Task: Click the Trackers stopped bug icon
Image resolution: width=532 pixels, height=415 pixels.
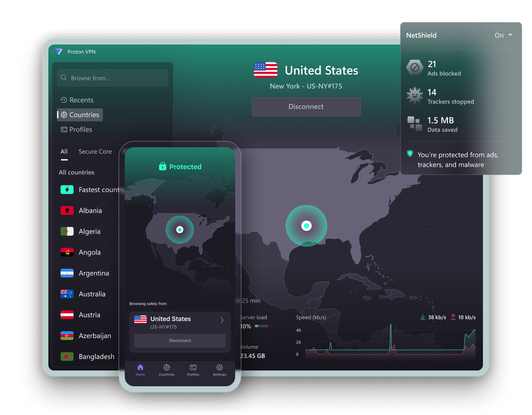Action: click(x=415, y=96)
